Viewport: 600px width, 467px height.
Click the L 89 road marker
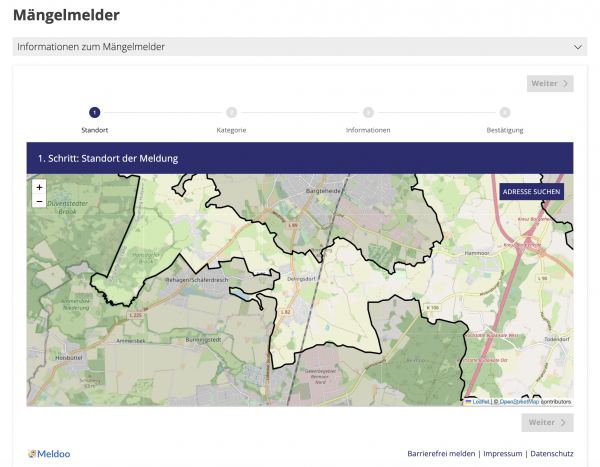[x=293, y=225]
